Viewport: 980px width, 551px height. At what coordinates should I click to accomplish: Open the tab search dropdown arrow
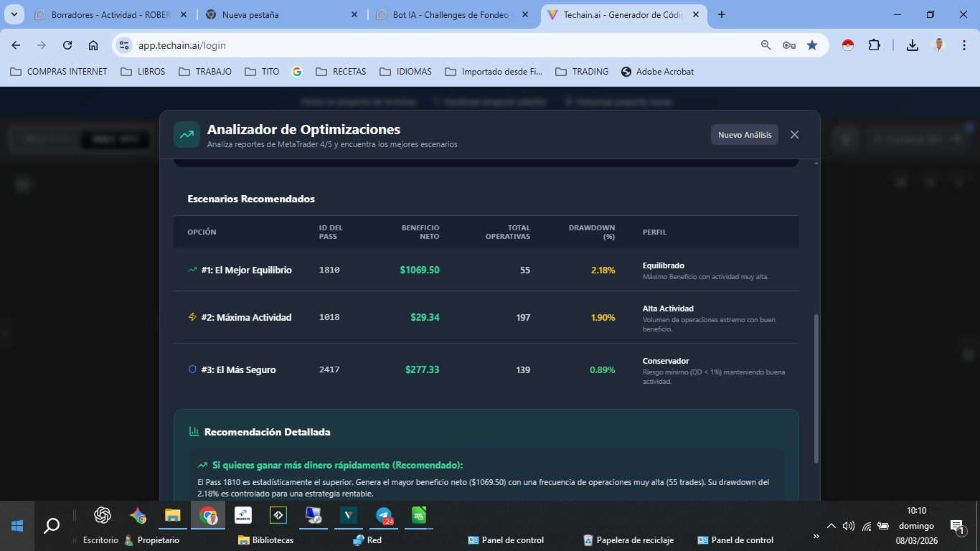[x=15, y=14]
